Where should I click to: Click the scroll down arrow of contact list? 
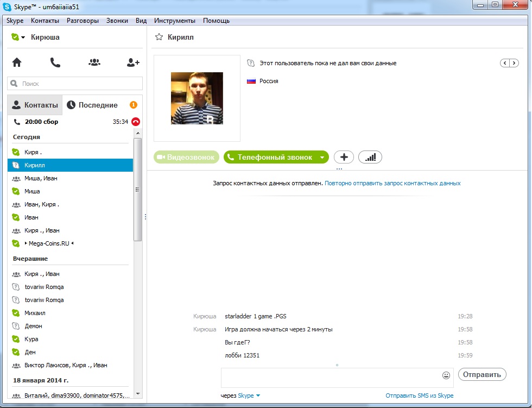click(x=138, y=394)
